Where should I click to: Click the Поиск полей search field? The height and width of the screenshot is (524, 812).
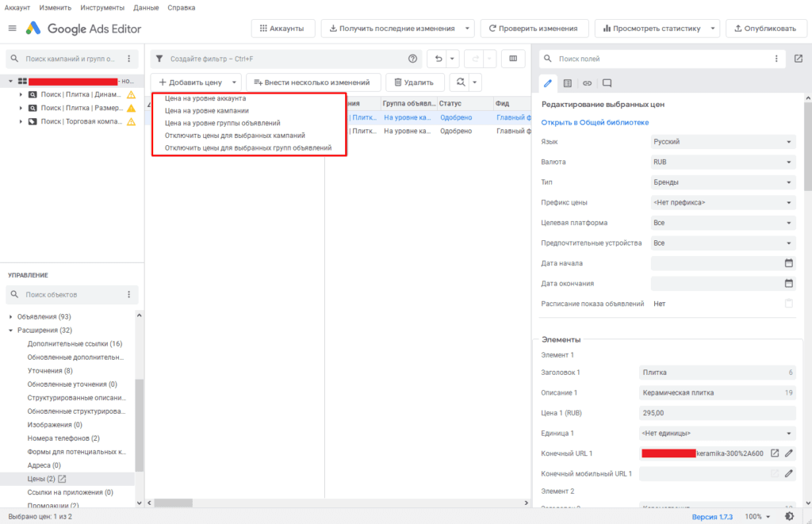[x=662, y=59]
